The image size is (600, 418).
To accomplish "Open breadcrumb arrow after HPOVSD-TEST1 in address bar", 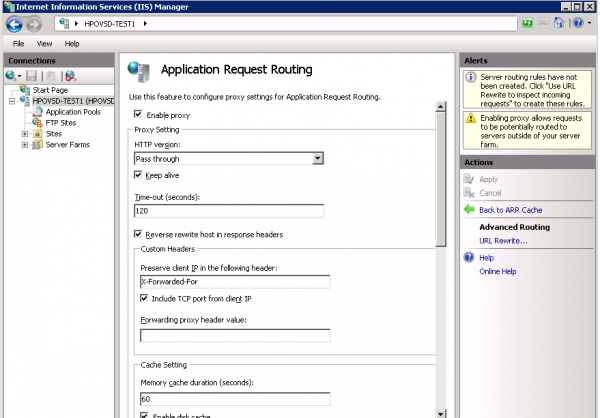I will point(145,24).
